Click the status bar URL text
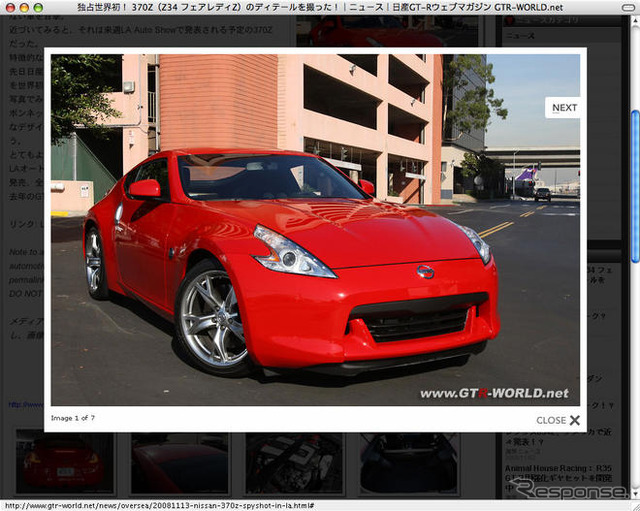This screenshot has height=511, width=640. pos(159,506)
